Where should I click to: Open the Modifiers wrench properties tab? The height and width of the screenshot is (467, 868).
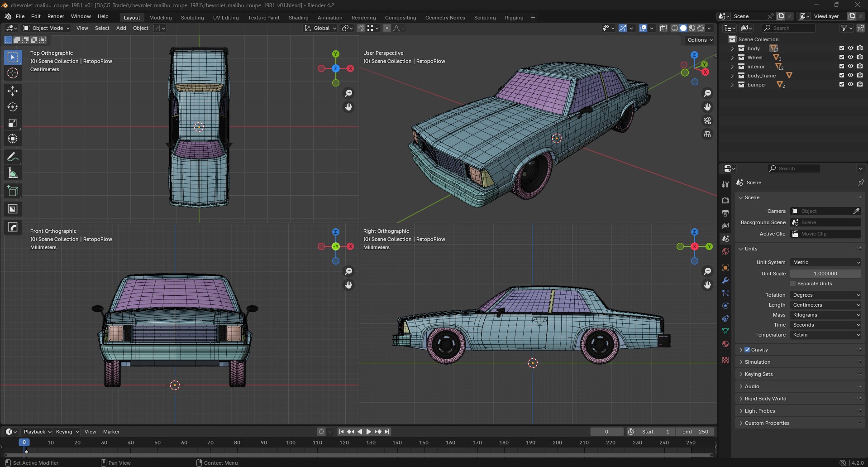[x=725, y=280]
